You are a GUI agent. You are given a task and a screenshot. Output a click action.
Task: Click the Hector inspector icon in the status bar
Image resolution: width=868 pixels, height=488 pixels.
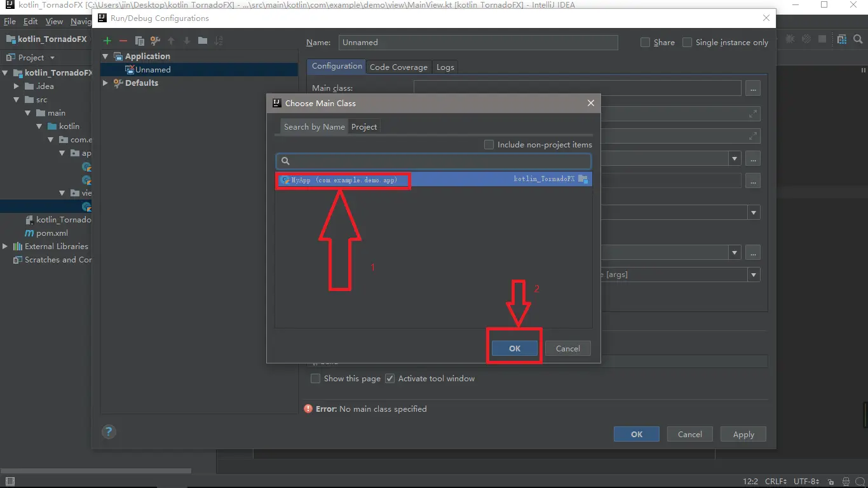[x=846, y=482]
